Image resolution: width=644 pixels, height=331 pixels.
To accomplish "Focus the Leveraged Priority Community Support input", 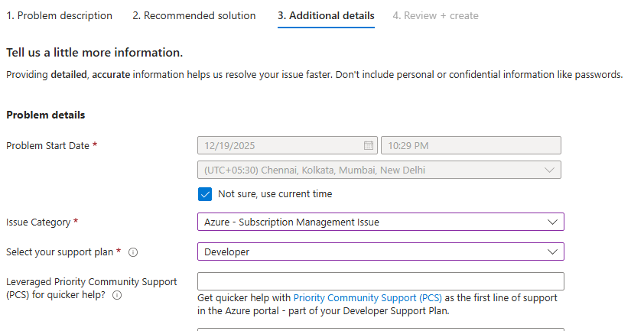I will (380, 281).
